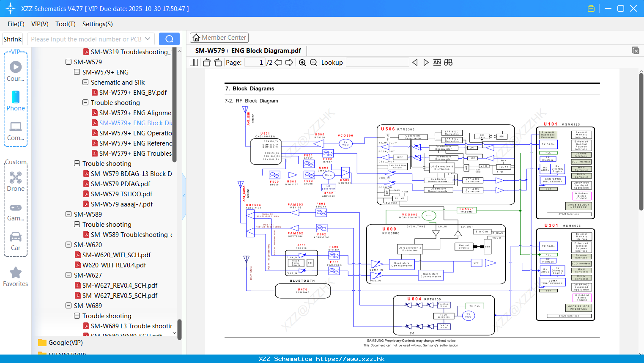Click the file tree scroll-up arrow
This screenshot has width=644, height=363.
pyautogui.click(x=179, y=51)
